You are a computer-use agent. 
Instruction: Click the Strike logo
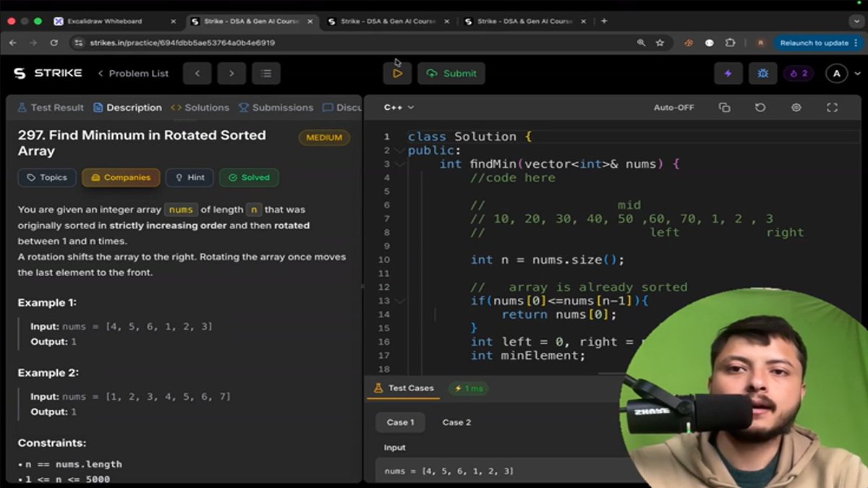tap(48, 73)
